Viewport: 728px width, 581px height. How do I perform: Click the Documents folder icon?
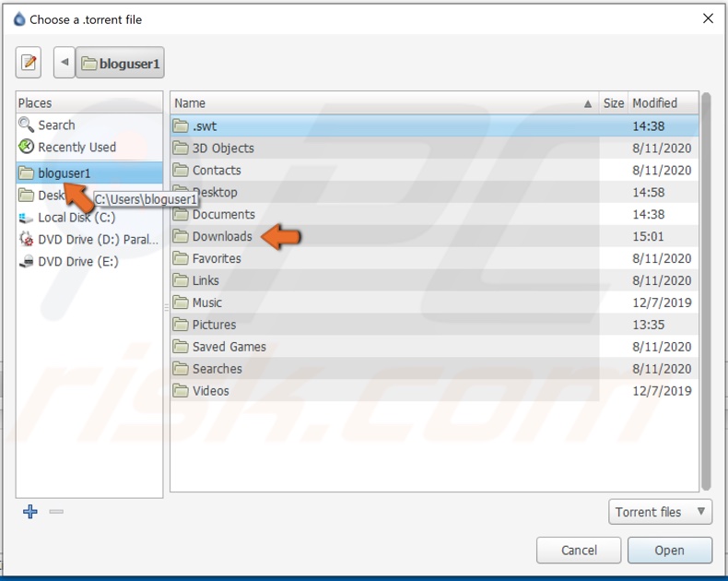(x=181, y=214)
